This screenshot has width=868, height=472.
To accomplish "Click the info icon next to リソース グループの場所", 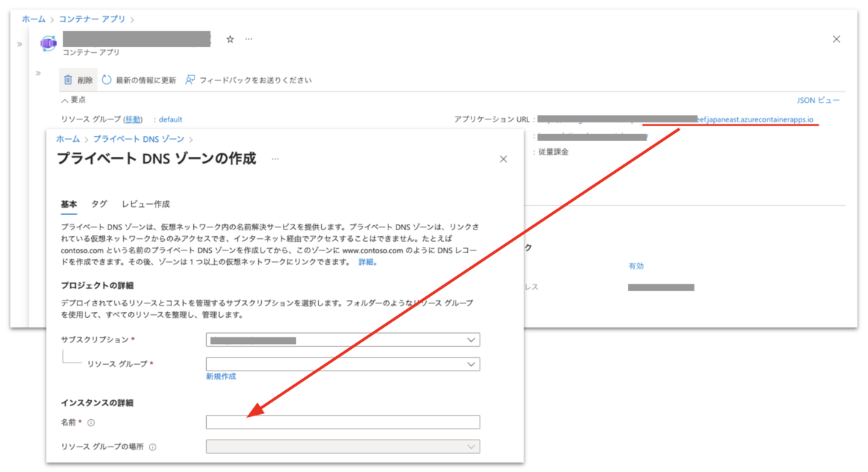I will click(x=153, y=447).
